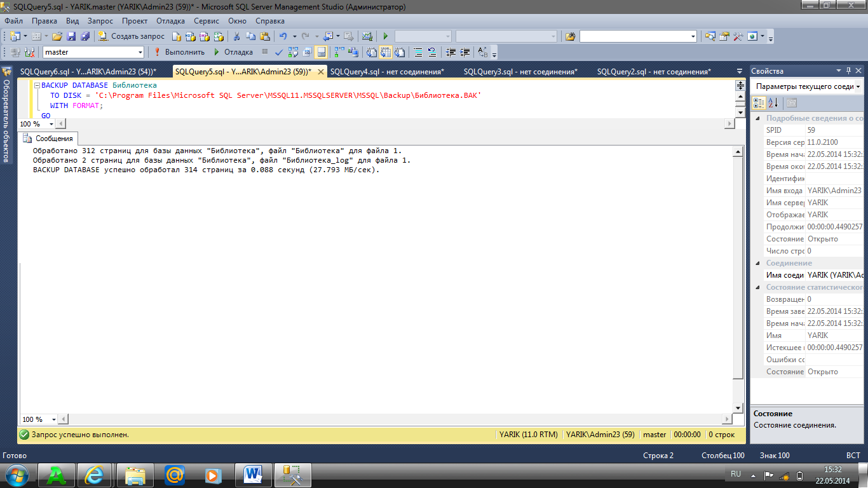Viewport: 868px width, 488px height.
Task: Switch properties to Categorized view
Action: click(x=759, y=103)
